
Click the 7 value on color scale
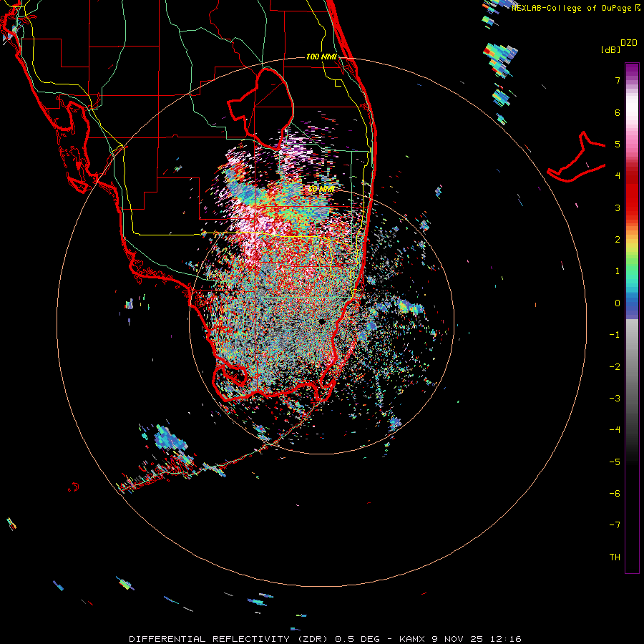618,80
